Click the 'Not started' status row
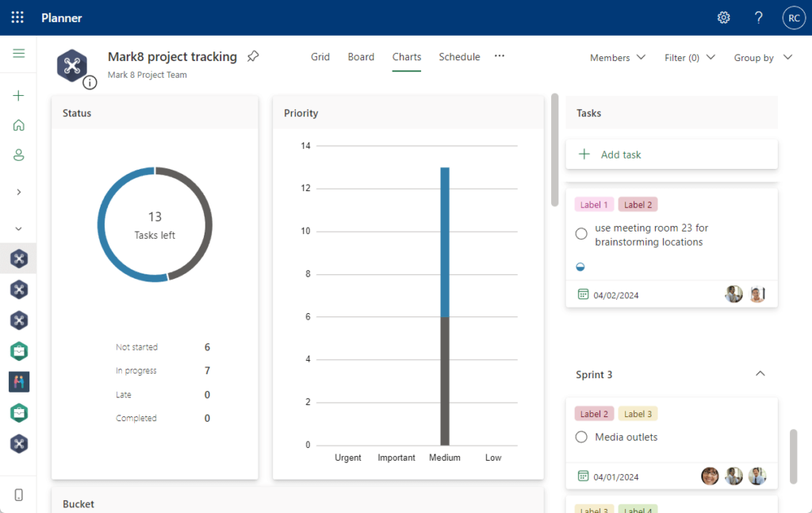This screenshot has width=812, height=513. coord(163,346)
